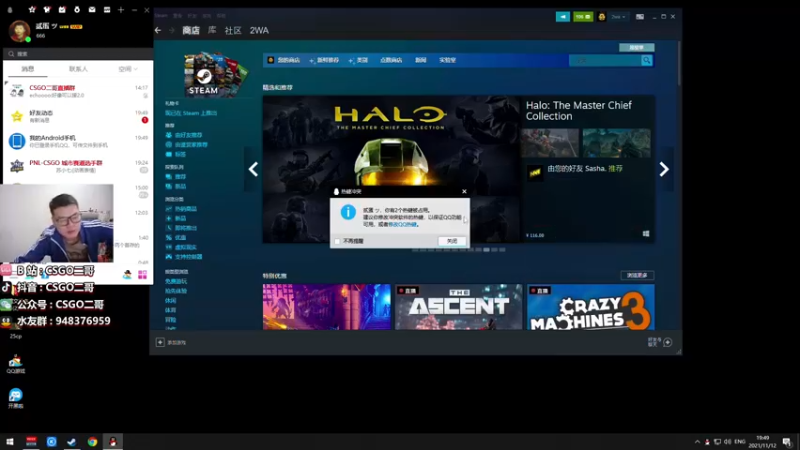Show previous featured game in carousel
This screenshot has width=800, height=450.
[x=253, y=169]
